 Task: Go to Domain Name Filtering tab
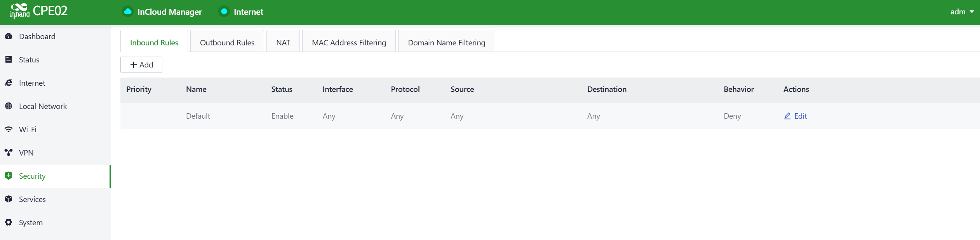[446, 43]
